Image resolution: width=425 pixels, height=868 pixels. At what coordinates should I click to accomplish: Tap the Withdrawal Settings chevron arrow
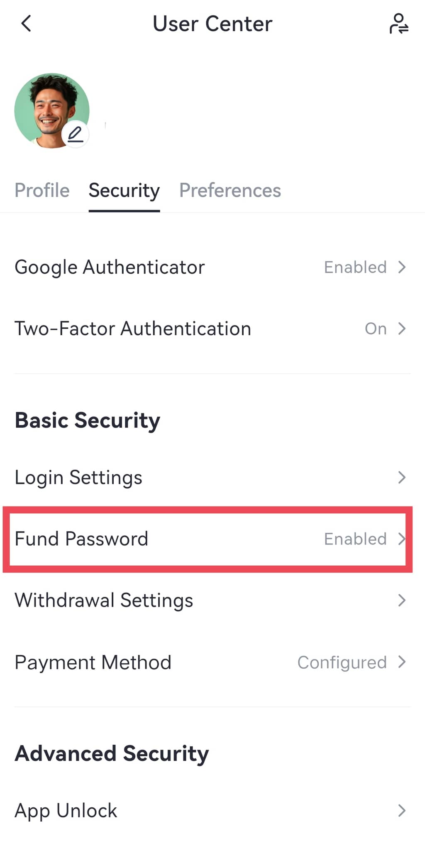[x=401, y=600]
